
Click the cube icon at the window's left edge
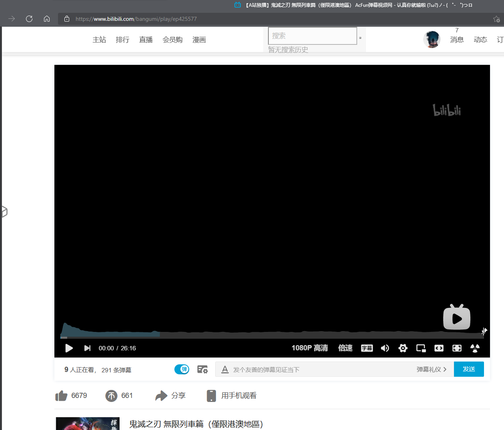pos(4,211)
